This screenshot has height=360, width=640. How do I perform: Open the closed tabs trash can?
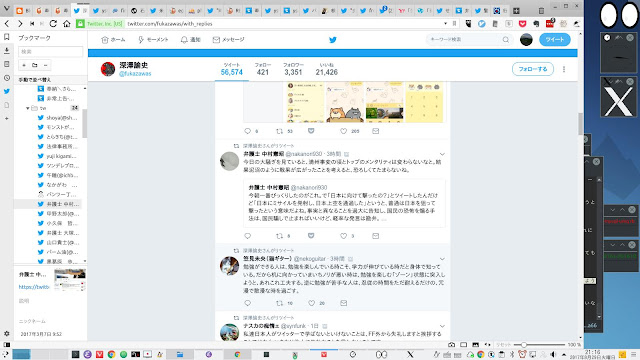point(541,11)
